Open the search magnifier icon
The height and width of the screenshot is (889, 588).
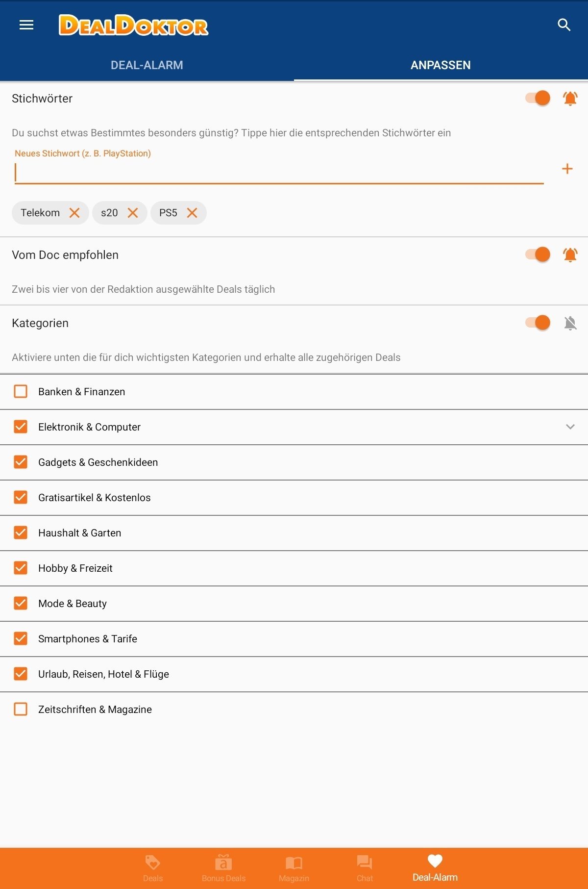(564, 25)
